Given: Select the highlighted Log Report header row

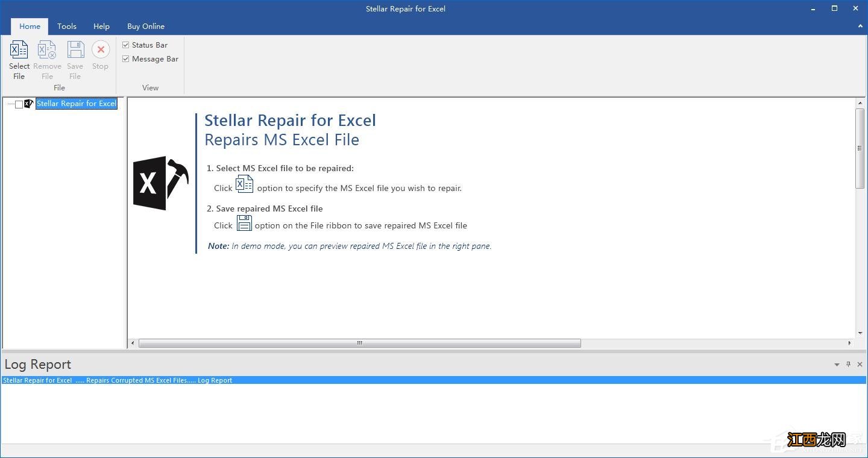Looking at the screenshot, I should coord(433,380).
